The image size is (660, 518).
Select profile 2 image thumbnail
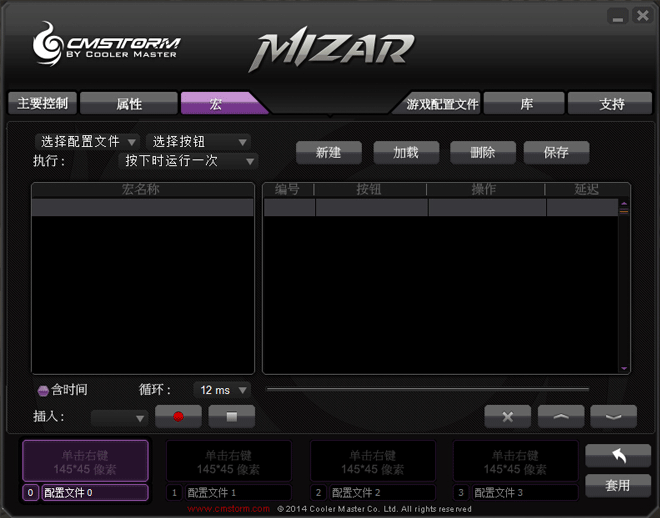[x=373, y=461]
